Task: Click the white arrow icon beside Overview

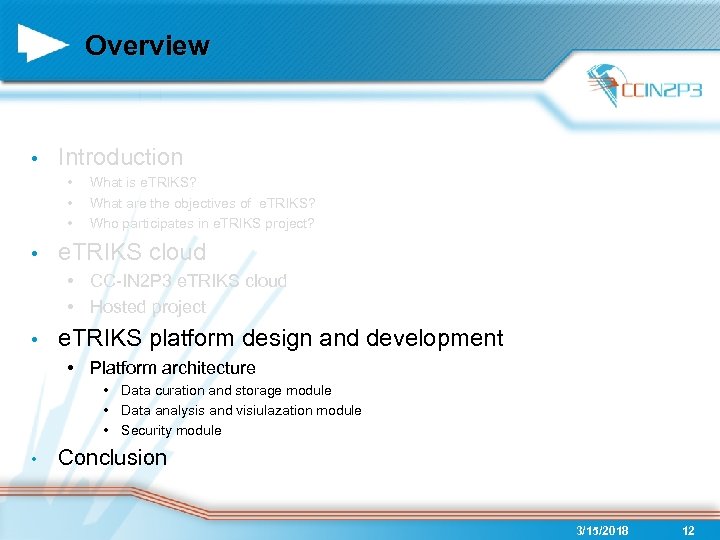Action: point(43,43)
